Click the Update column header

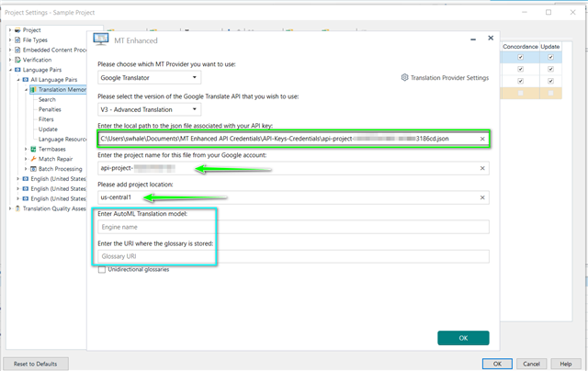(550, 47)
